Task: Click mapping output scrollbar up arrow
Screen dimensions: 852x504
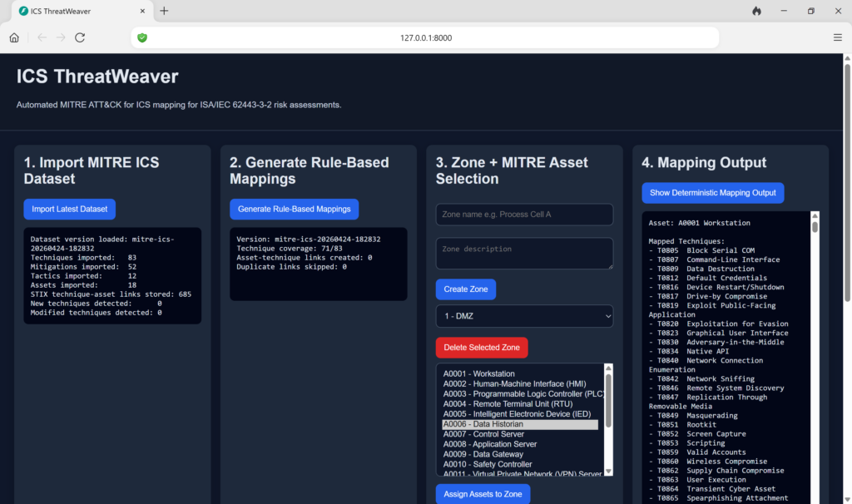Action: (815, 216)
